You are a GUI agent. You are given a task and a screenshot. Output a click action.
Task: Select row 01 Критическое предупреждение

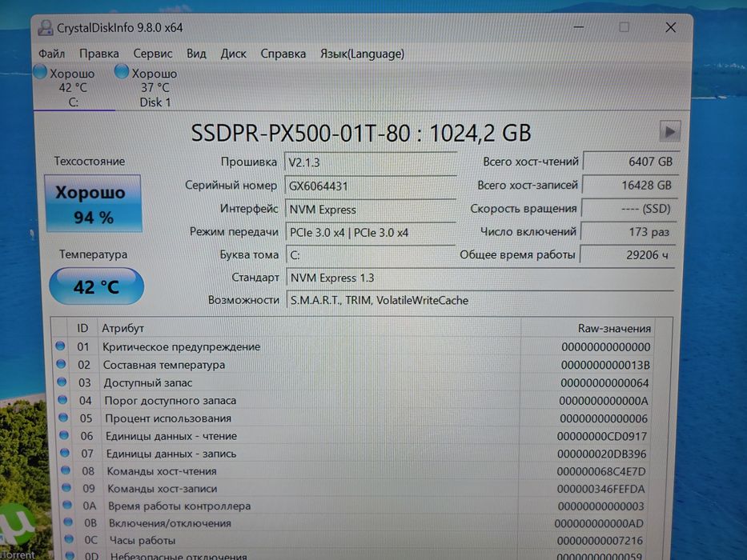point(353,346)
